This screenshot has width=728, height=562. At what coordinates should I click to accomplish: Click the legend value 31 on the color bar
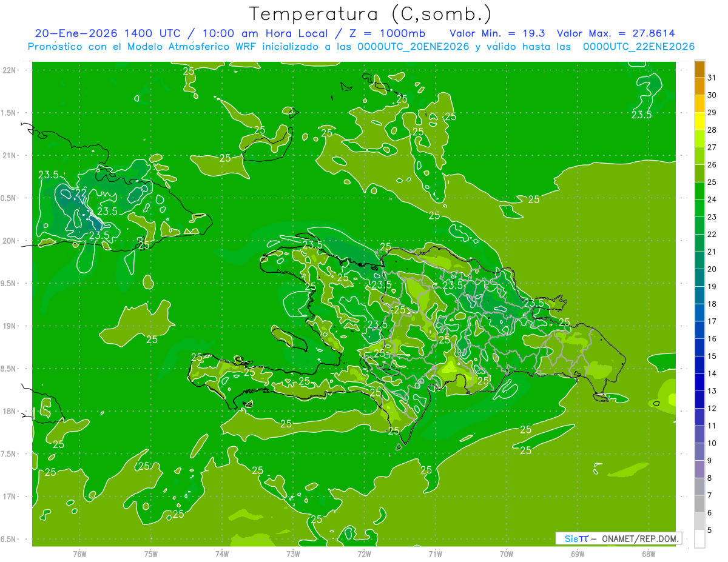coord(712,78)
